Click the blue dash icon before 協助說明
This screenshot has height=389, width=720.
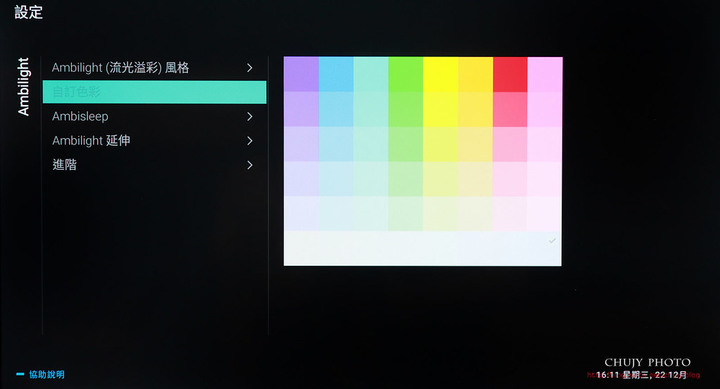point(20,374)
